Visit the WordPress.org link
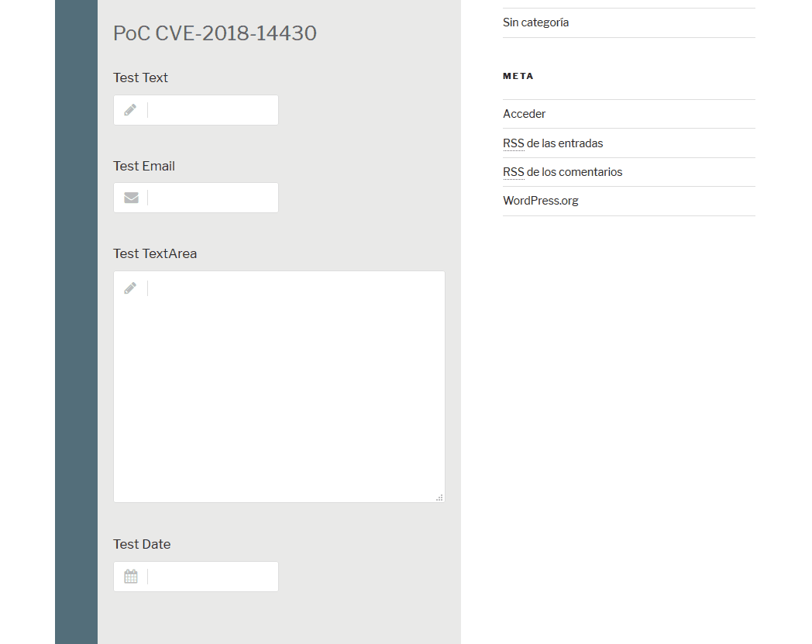Viewport: 812px width, 644px height. (541, 201)
